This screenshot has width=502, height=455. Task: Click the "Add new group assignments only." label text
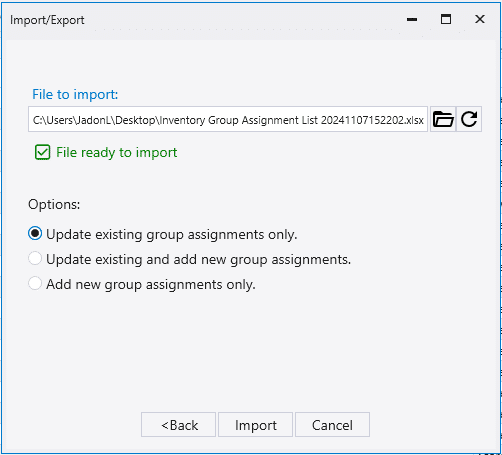point(151,284)
